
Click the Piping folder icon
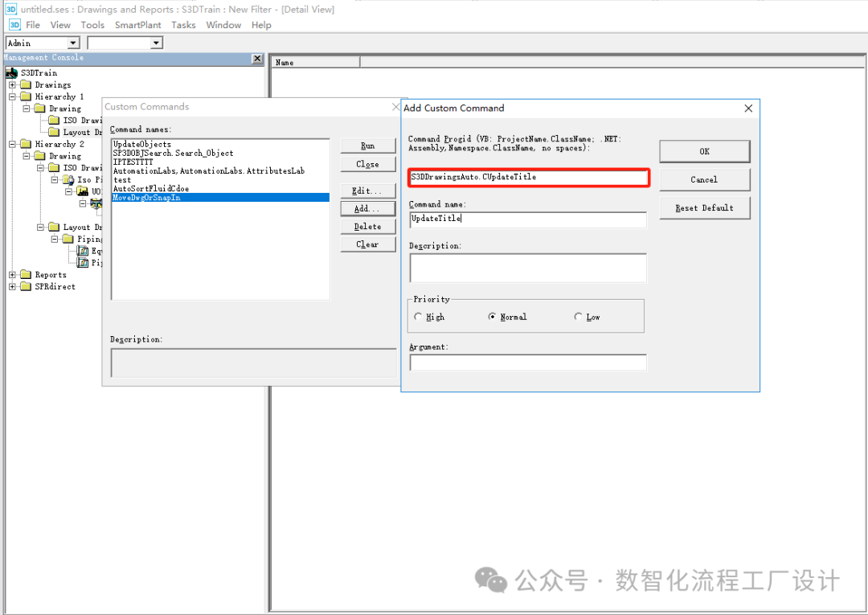(x=68, y=239)
